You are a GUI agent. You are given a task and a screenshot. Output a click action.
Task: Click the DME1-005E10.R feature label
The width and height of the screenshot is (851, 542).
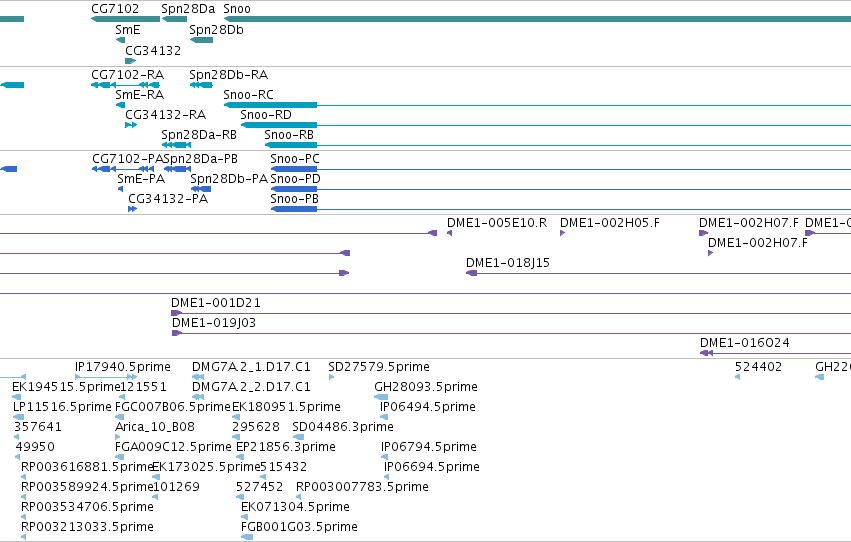click(497, 222)
